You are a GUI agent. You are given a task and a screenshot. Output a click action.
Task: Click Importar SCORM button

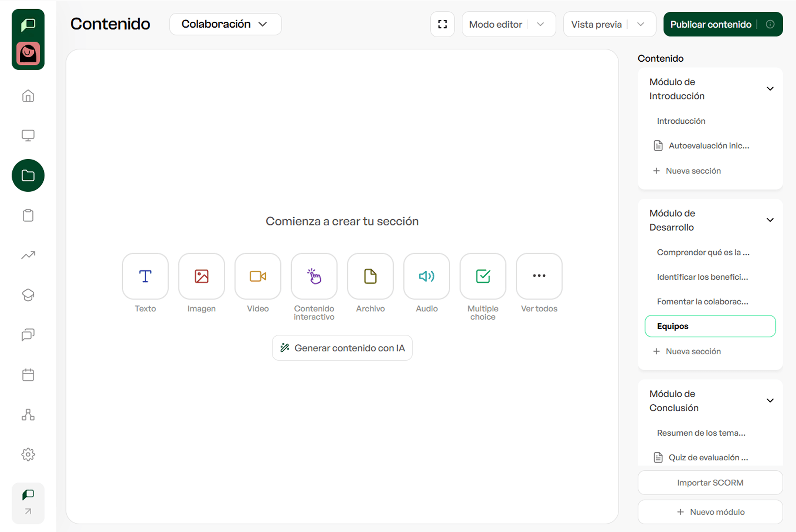pyautogui.click(x=710, y=482)
